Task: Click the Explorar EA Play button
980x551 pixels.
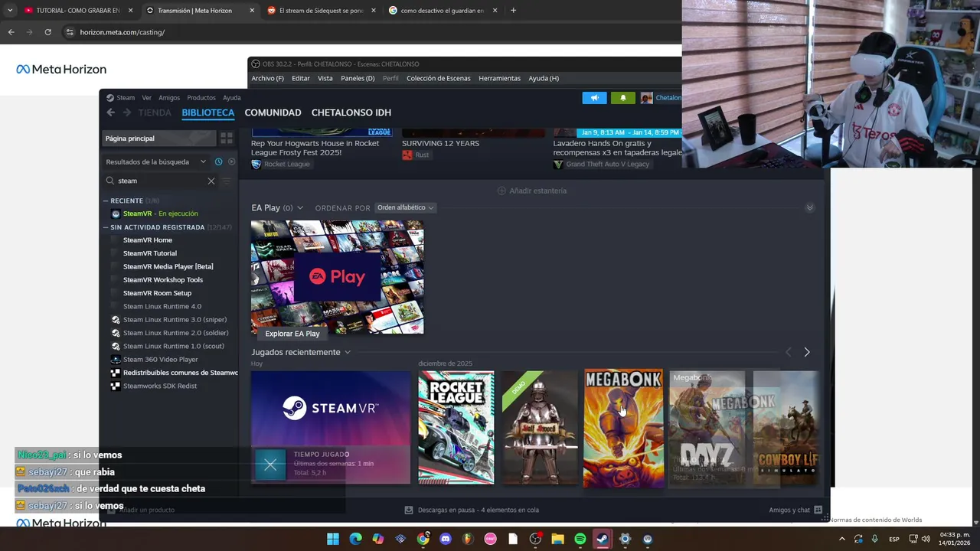Action: [x=292, y=334]
